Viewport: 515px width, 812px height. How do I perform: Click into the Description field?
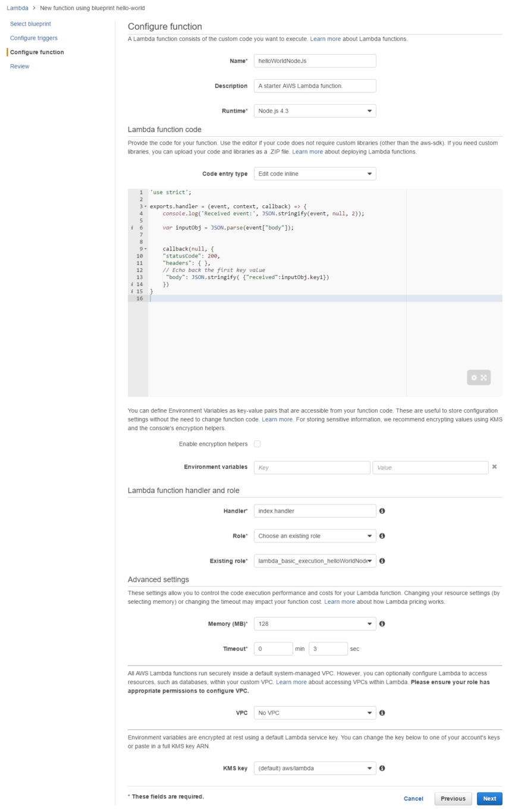pyautogui.click(x=315, y=86)
